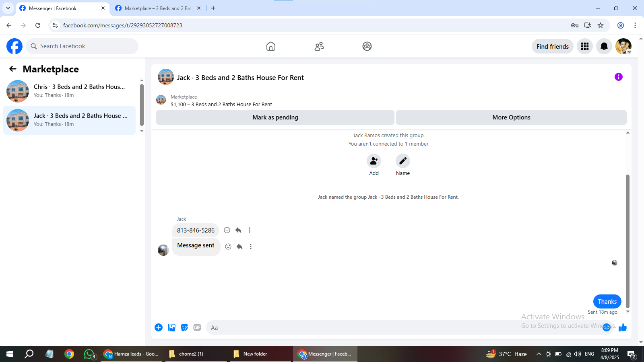Viewport: 644px width, 362px height.
Task: Click the address bar URL
Action: click(x=123, y=25)
